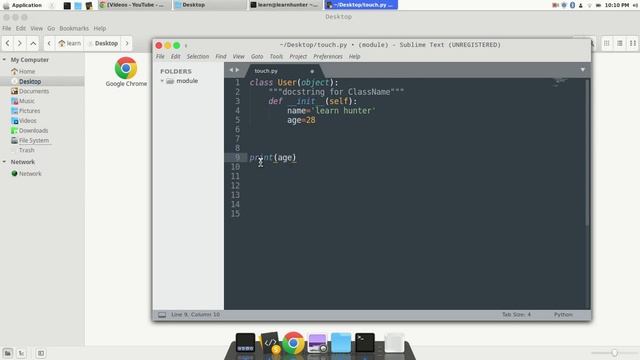Click Sublime editor vertical scrollbar
The height and width of the screenshot is (360, 640).
tap(587, 152)
